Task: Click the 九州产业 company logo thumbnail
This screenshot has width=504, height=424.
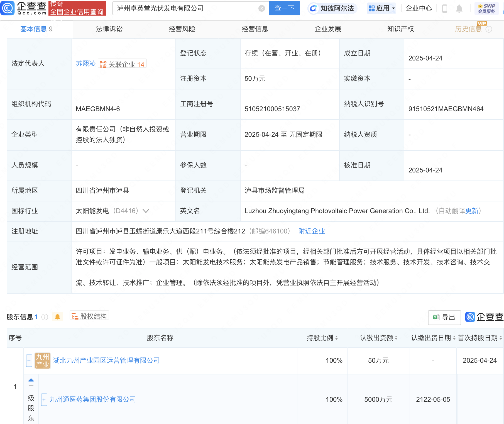Action: (42, 361)
